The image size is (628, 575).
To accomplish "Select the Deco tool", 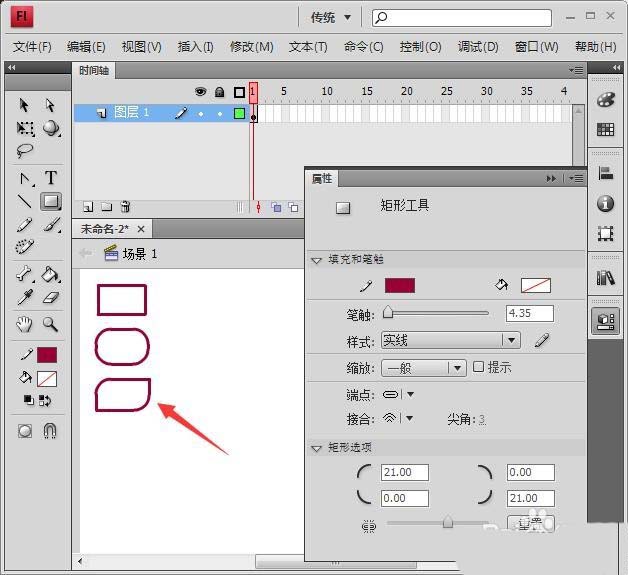I will click(25, 247).
